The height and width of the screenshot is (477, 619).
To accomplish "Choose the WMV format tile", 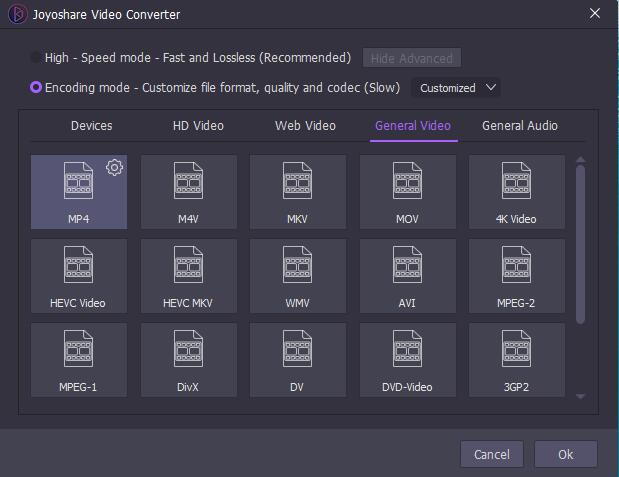I will click(298, 276).
